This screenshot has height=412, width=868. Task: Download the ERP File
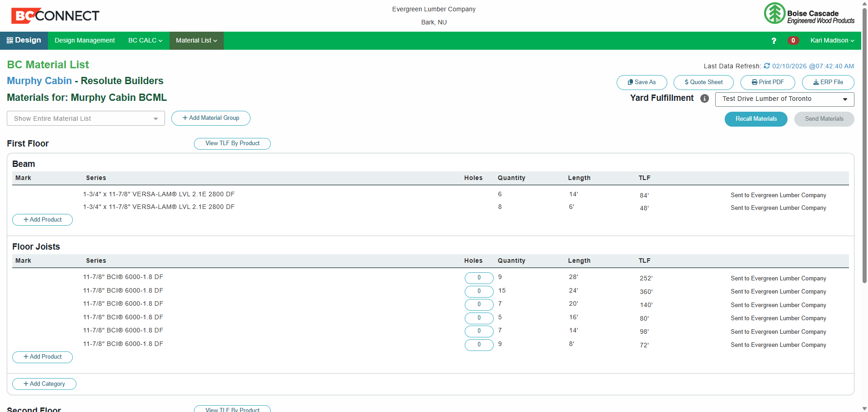pos(828,82)
